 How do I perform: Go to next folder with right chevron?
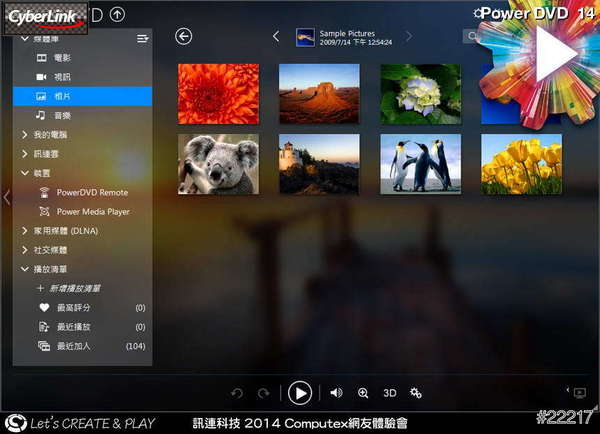[x=409, y=37]
